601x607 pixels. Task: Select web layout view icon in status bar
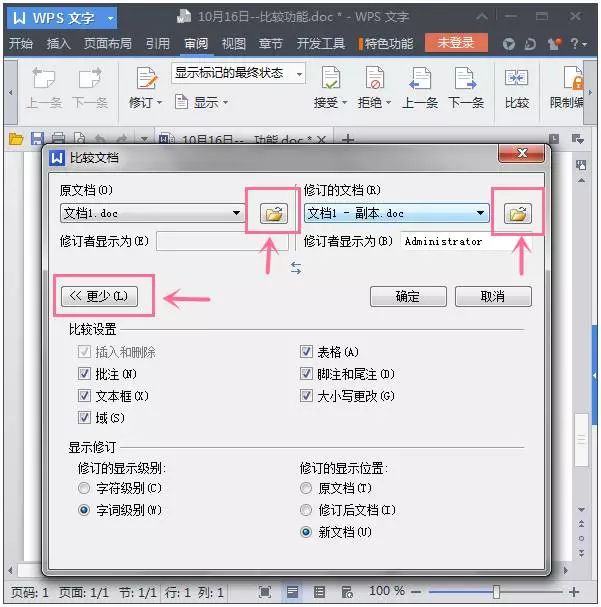click(347, 592)
